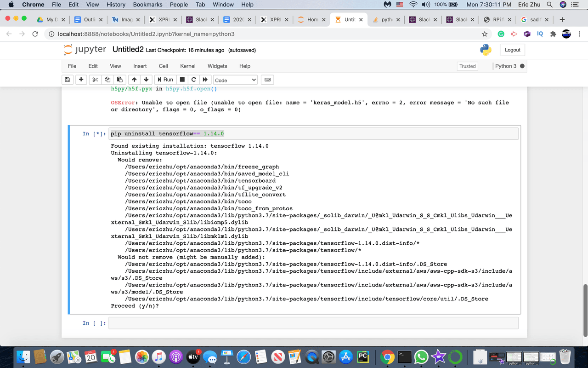This screenshot has width=588, height=368.
Task: Open the Jupyter Edit menu
Action: pos(93,66)
